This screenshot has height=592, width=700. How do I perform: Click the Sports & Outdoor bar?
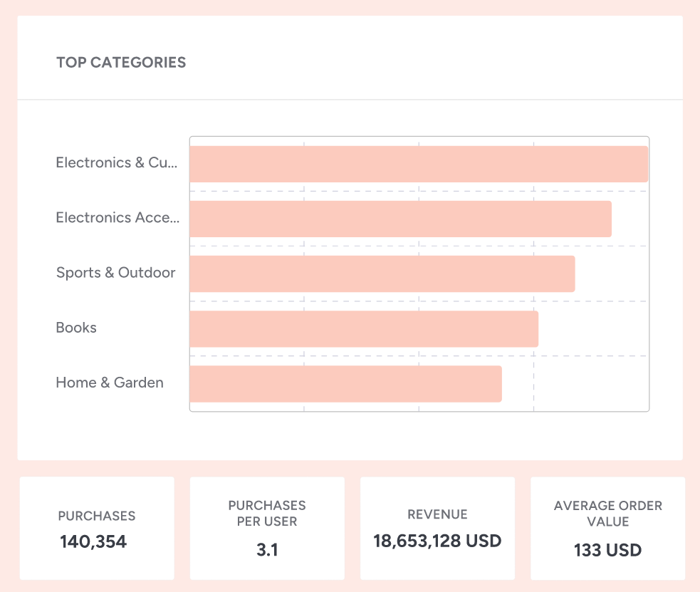click(382, 274)
